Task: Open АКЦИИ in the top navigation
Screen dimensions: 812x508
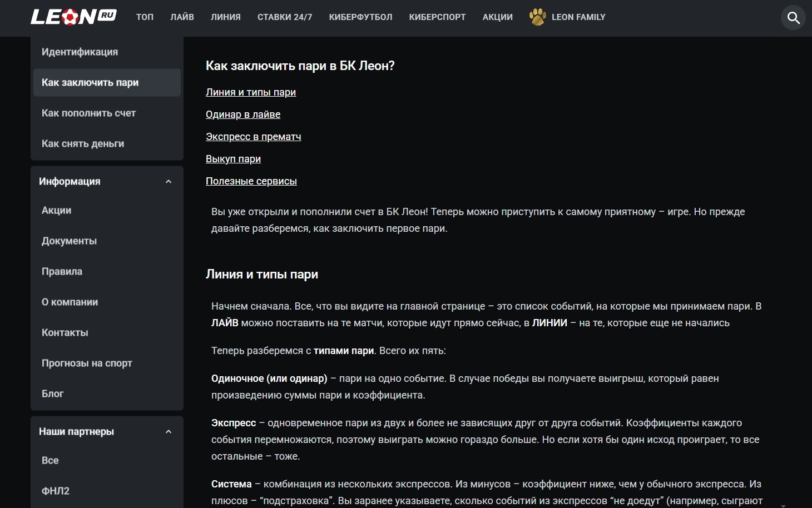Action: 498,17
